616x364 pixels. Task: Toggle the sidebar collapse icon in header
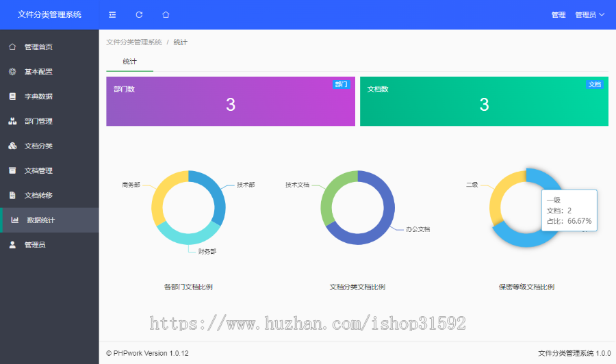click(112, 14)
